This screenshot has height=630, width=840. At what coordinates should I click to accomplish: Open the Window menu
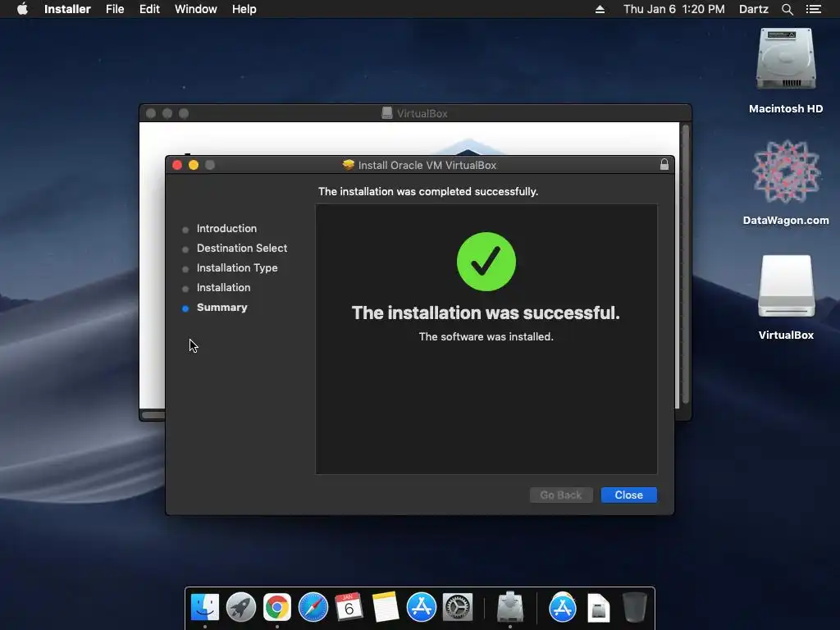pyautogui.click(x=195, y=9)
